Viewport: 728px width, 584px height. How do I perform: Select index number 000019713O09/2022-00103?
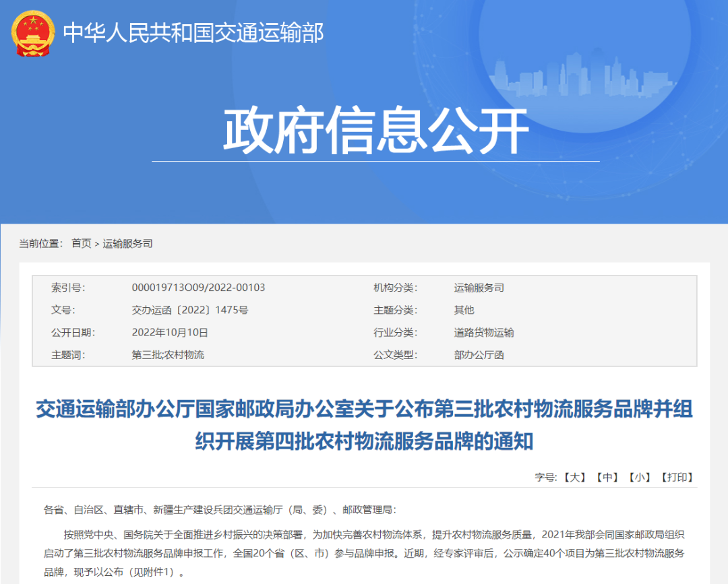198,288
